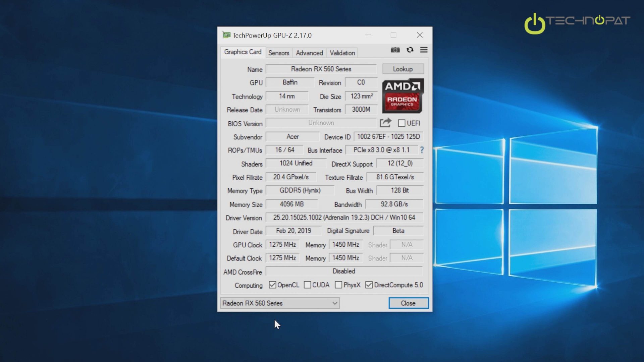Switch to the Sensors tab

tap(278, 53)
